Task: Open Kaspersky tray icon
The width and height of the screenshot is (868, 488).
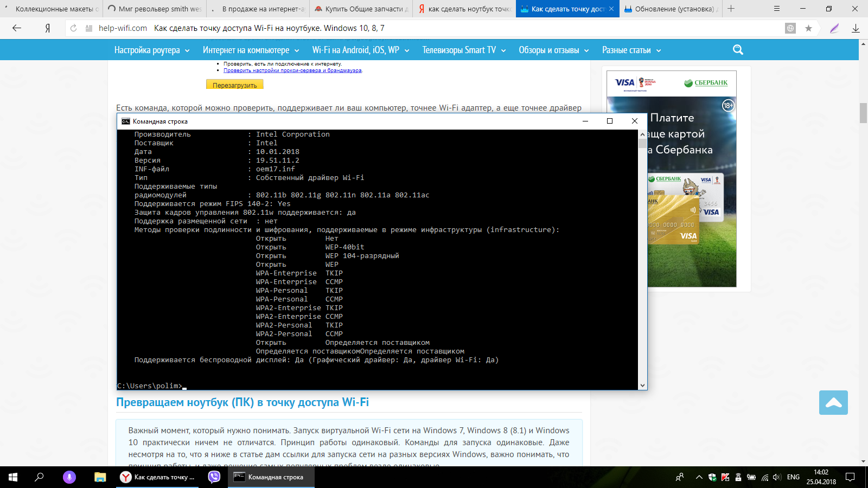Action: click(725, 477)
